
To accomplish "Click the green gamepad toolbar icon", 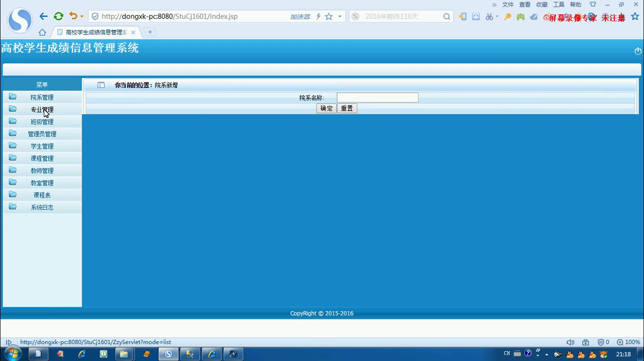I will 521,17.
